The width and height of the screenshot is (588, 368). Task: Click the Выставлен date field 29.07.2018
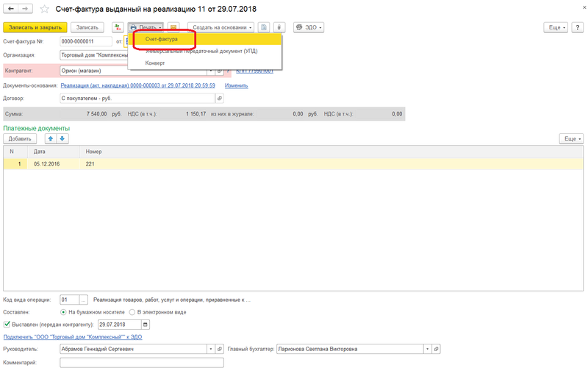[120, 325]
